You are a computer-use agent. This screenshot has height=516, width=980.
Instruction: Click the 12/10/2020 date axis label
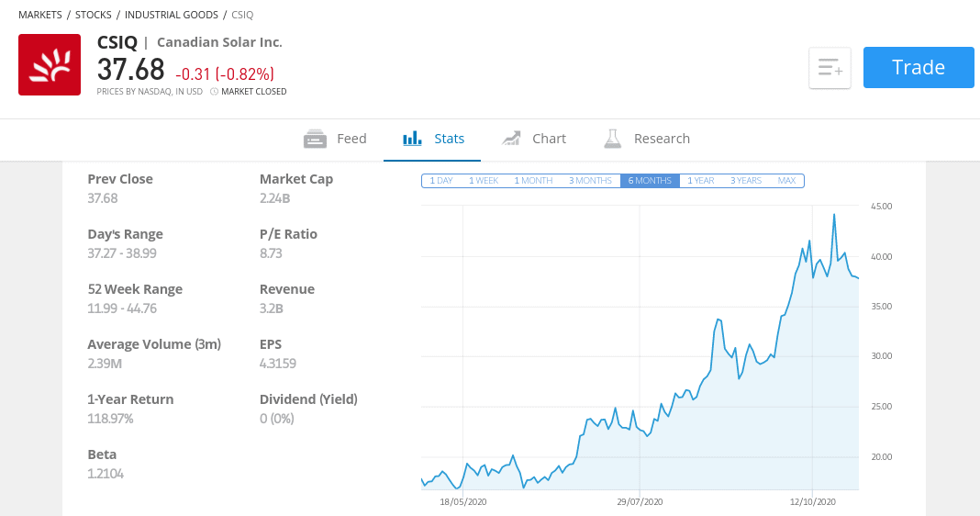(812, 501)
